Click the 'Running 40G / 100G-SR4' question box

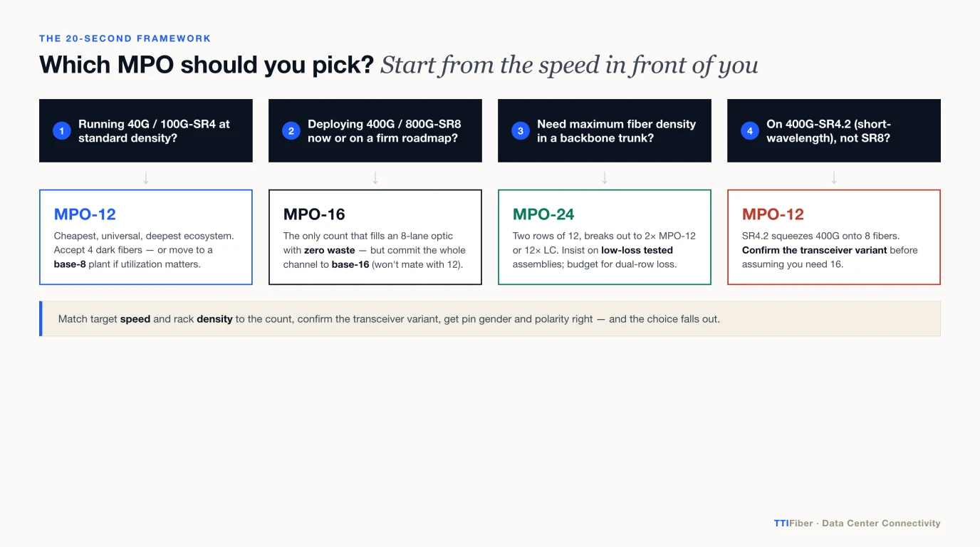(146, 130)
